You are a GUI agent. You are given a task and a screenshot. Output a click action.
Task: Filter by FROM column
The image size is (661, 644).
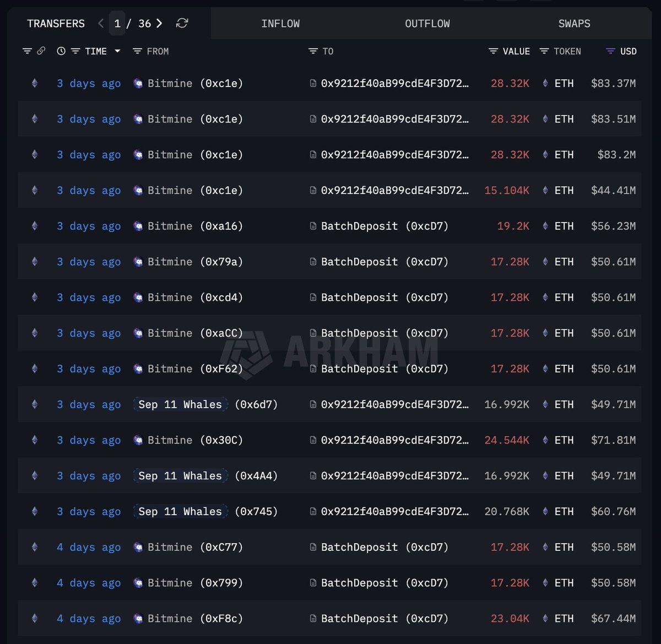coord(138,51)
